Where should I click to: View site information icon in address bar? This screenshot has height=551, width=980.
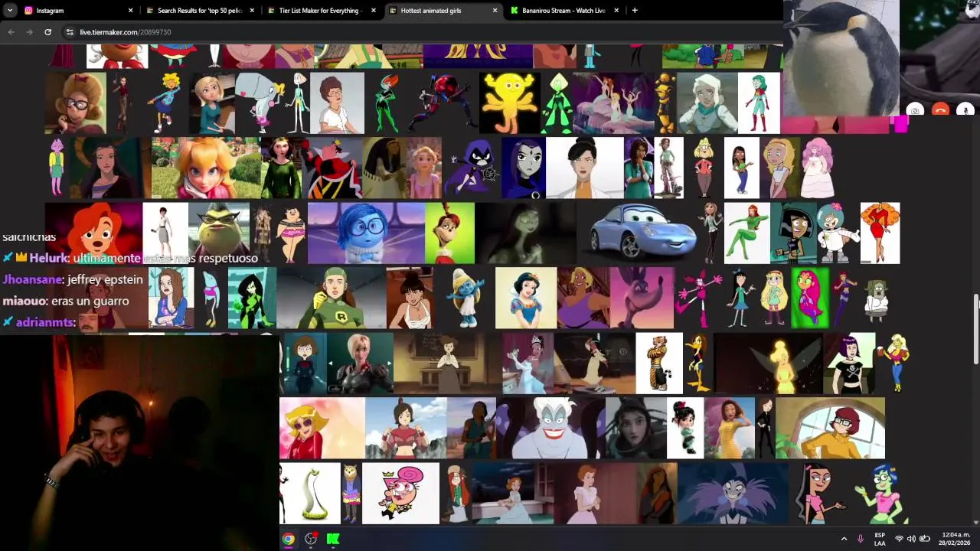[x=70, y=32]
